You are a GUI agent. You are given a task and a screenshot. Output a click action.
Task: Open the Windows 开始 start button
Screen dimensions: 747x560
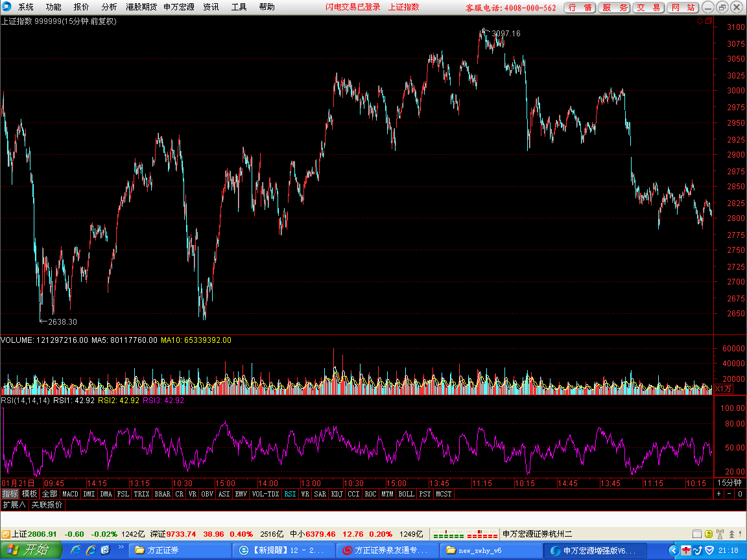tap(31, 550)
